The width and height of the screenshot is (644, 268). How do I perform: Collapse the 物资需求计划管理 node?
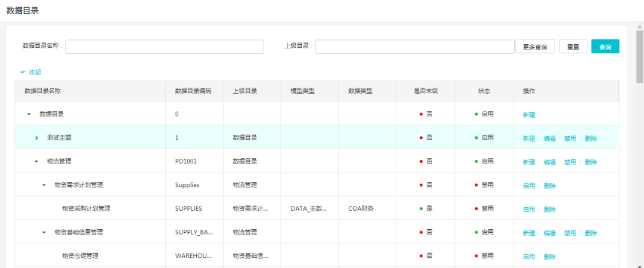point(44,185)
